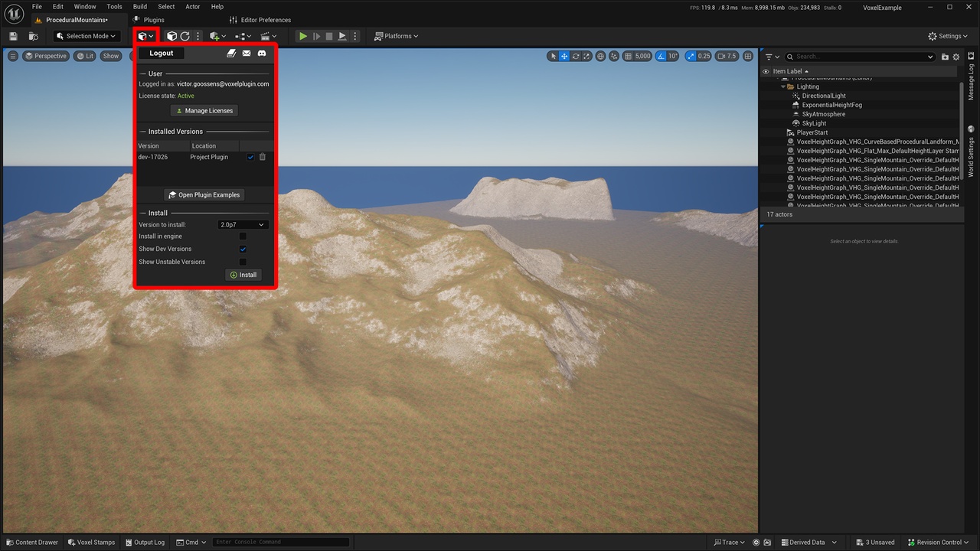
Task: Open documentation book icon in Voxel panel
Action: tap(231, 53)
